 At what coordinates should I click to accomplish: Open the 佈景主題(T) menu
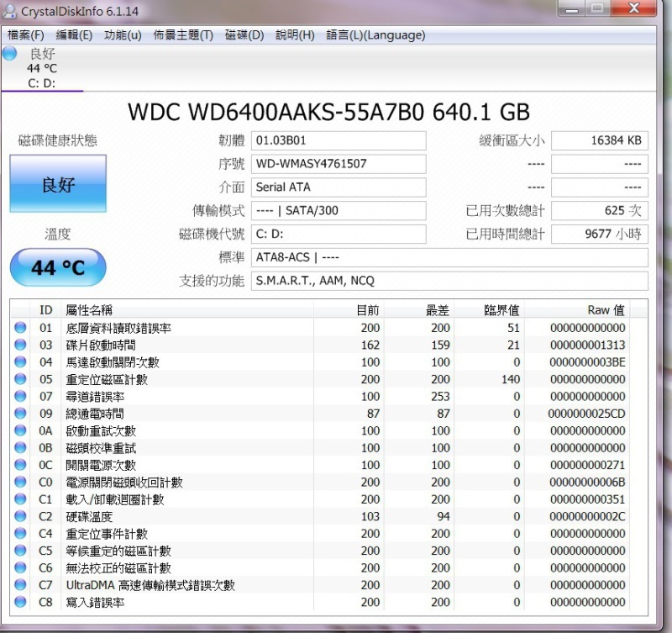coord(183,35)
